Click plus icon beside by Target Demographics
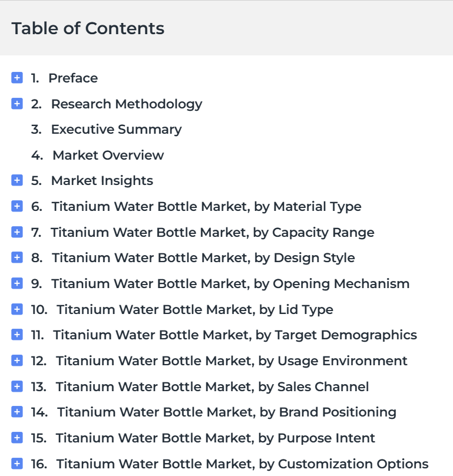This screenshot has width=453, height=476. coord(17,335)
